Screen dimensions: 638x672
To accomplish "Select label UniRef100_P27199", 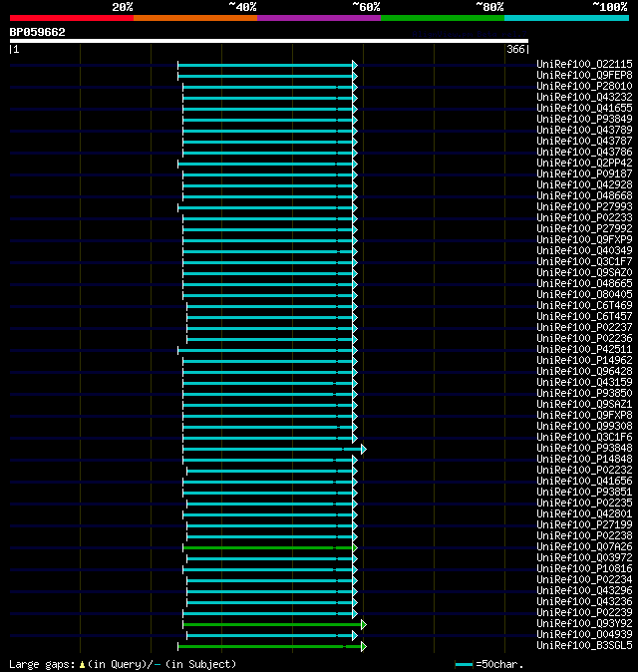I will tap(584, 525).
